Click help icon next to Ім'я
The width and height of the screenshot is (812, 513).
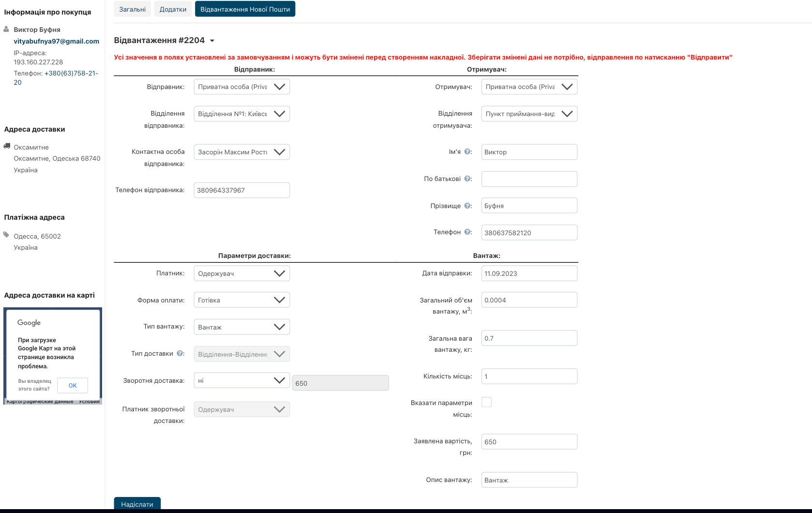[467, 151]
